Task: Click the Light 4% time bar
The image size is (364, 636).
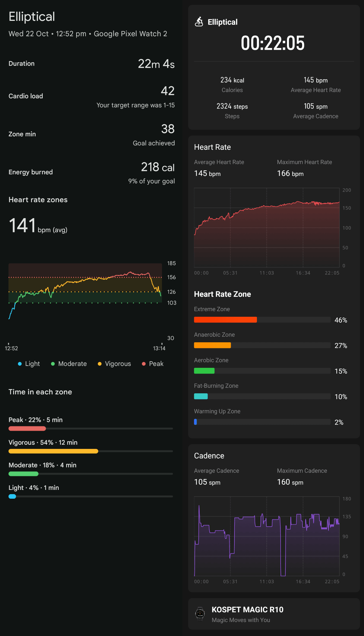Action: pos(12,497)
